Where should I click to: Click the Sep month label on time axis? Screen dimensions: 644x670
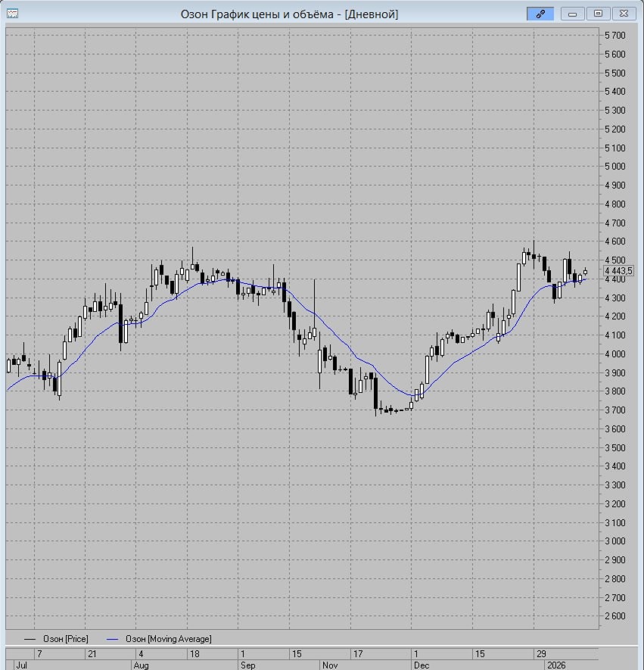(247, 665)
